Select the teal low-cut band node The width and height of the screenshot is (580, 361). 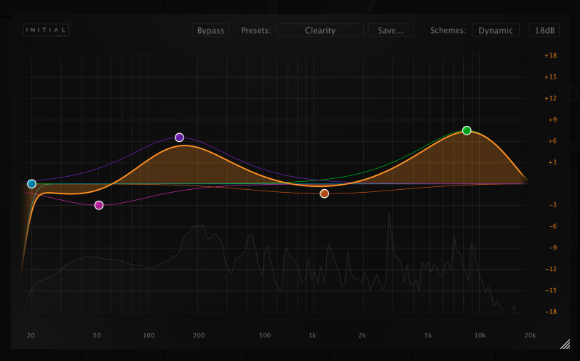32,184
